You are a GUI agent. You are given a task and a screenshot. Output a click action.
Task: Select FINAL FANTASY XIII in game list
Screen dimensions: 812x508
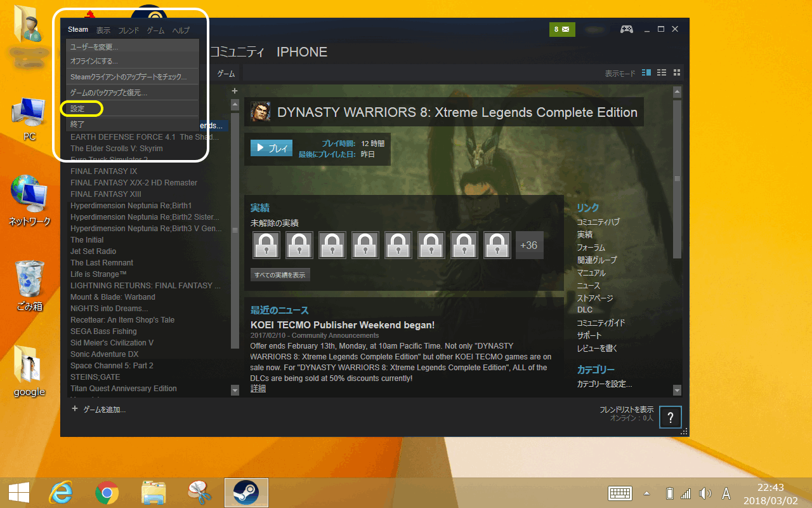pyautogui.click(x=106, y=194)
